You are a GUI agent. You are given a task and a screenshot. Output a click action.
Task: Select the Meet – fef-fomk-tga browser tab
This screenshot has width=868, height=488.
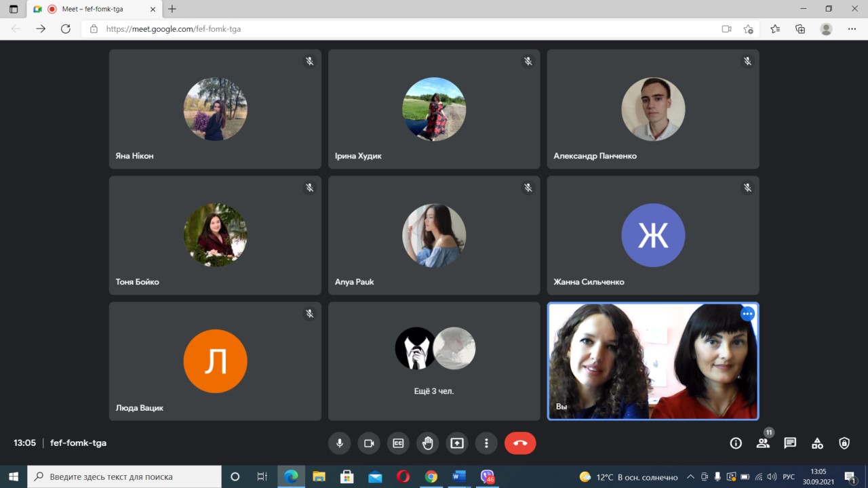[x=95, y=9]
